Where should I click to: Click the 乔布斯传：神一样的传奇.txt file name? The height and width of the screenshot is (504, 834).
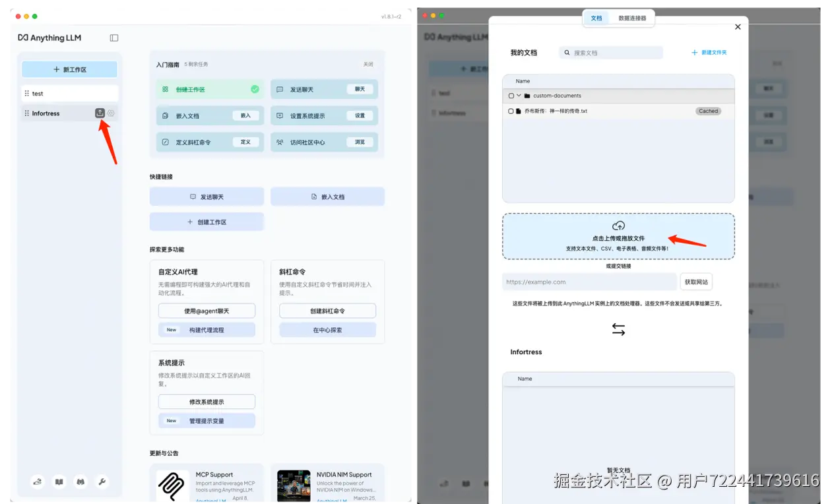[556, 111]
